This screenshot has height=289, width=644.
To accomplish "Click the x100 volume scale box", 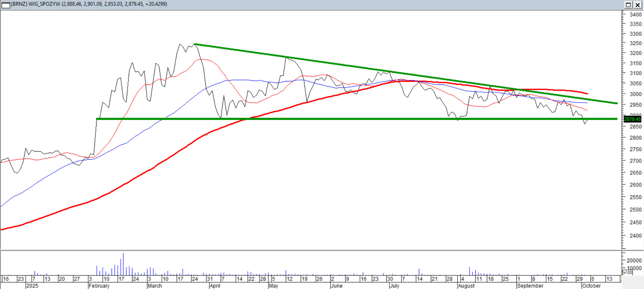I will tap(627, 273).
